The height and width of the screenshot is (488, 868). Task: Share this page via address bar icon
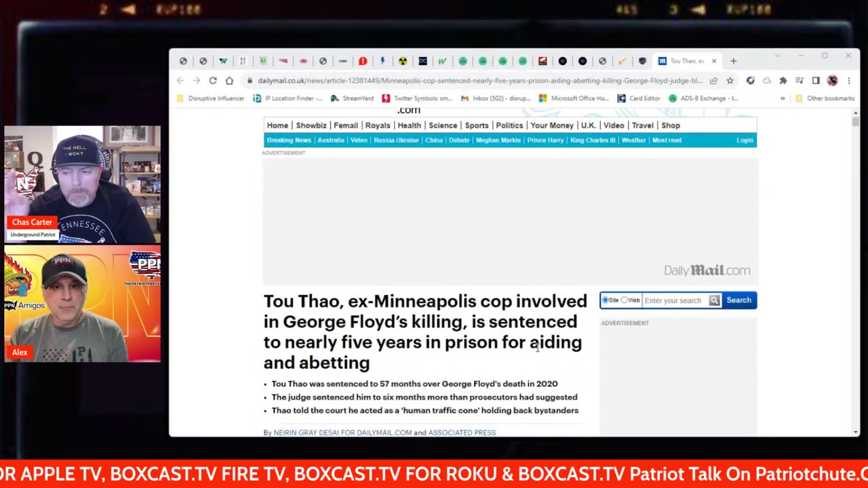(713, 81)
